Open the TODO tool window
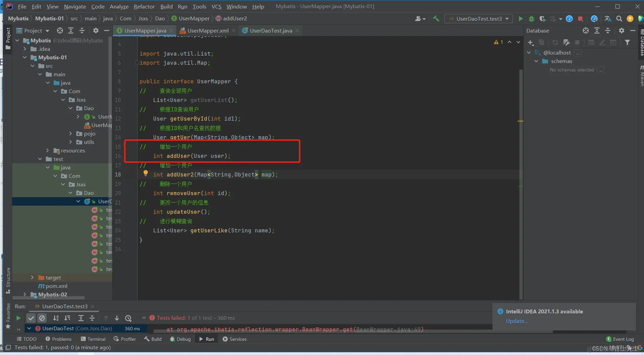 [26, 339]
